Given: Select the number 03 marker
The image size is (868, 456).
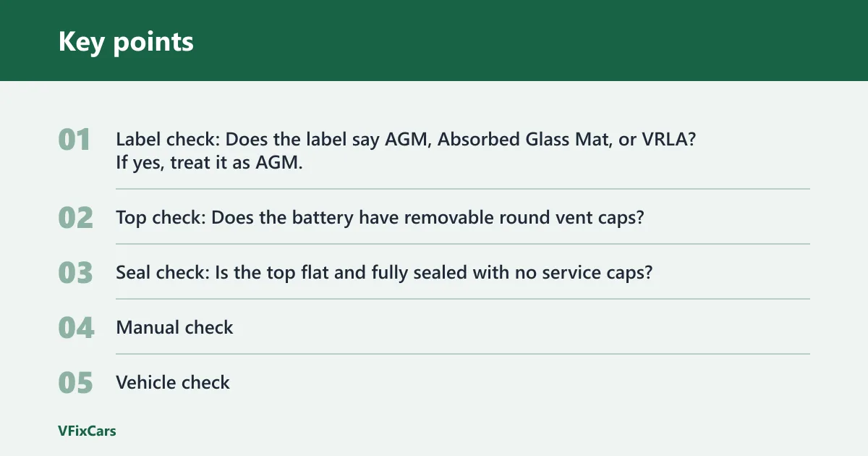Looking at the screenshot, I should click(76, 272).
